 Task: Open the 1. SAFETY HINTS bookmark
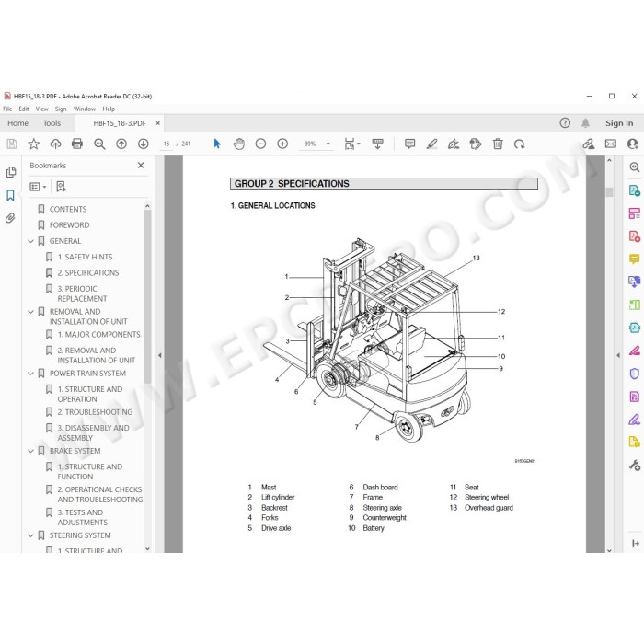tap(85, 257)
